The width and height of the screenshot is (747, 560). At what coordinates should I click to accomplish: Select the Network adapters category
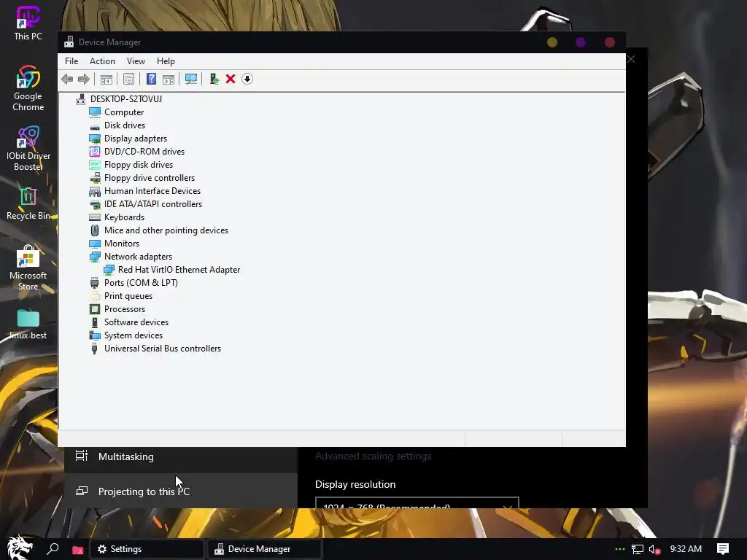138,257
